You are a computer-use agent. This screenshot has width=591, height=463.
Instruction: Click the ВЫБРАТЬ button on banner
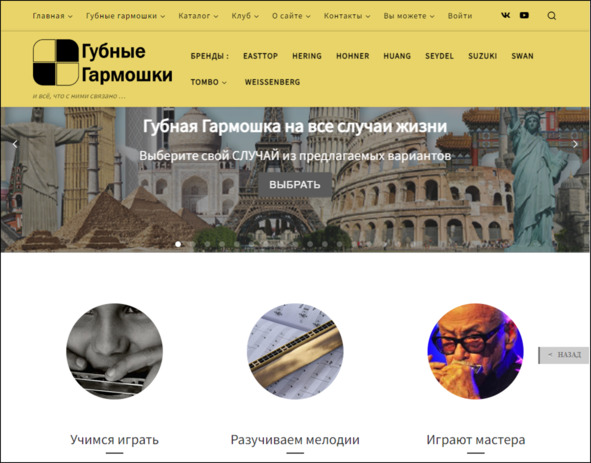pyautogui.click(x=295, y=185)
